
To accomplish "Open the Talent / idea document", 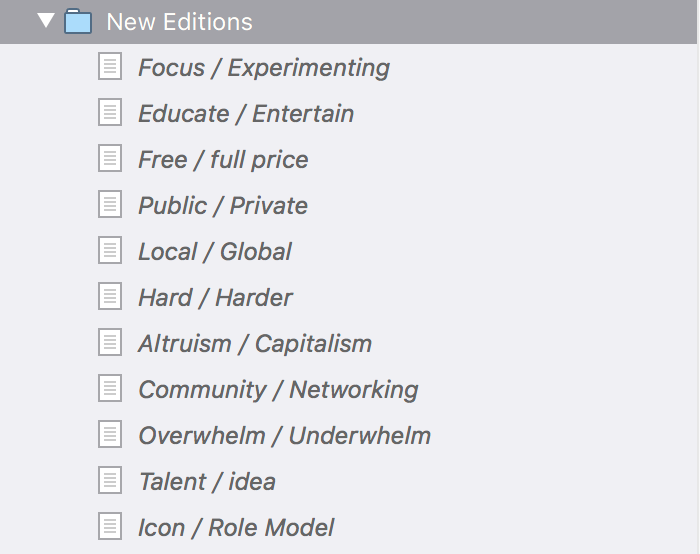I will coord(207,482).
